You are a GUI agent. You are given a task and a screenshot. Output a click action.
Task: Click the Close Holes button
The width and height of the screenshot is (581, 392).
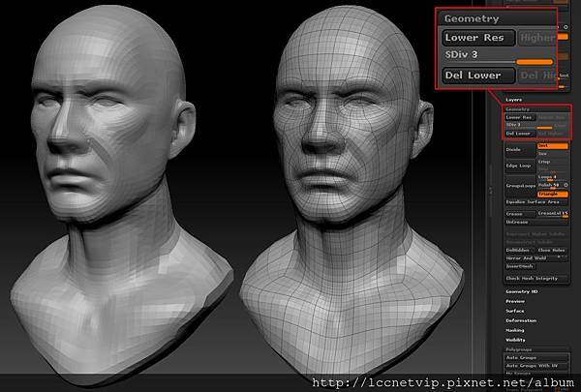pos(553,250)
